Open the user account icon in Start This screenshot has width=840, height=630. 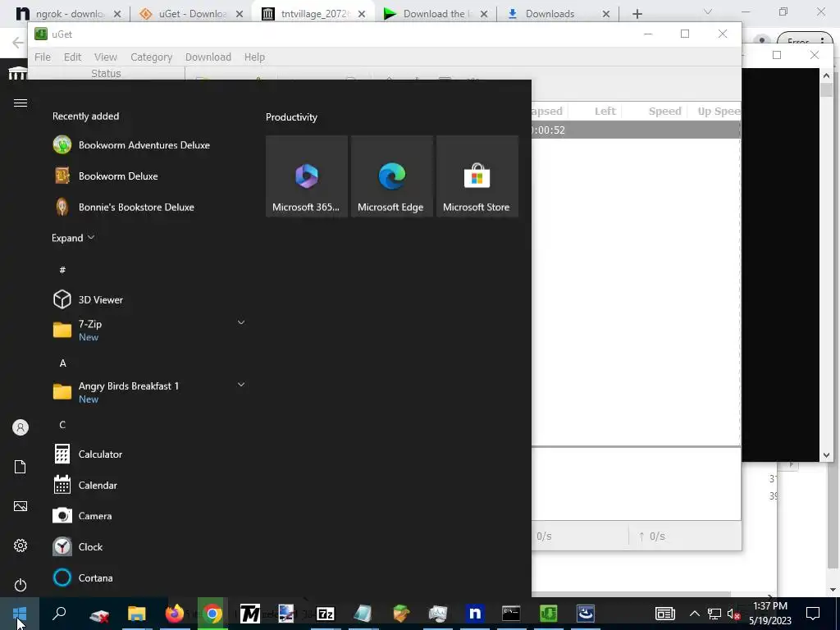coord(21,427)
